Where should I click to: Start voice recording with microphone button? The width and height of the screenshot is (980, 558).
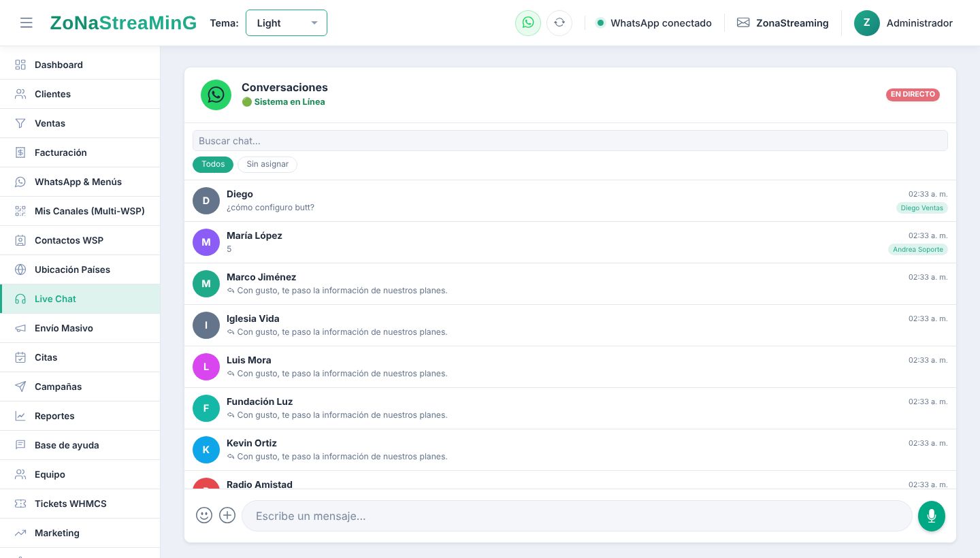[932, 516]
